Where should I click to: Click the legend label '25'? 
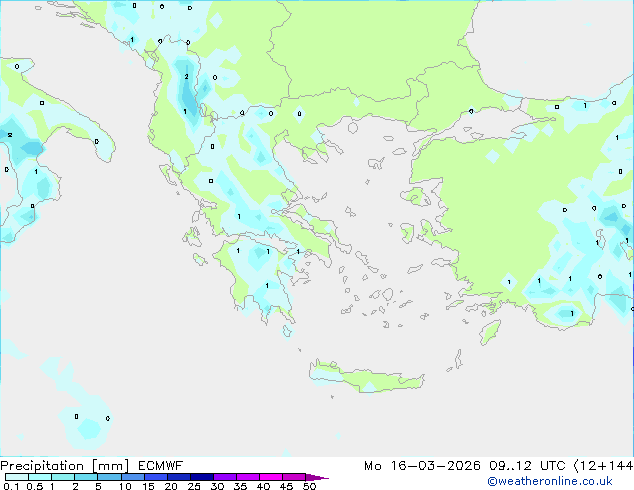[194, 486]
